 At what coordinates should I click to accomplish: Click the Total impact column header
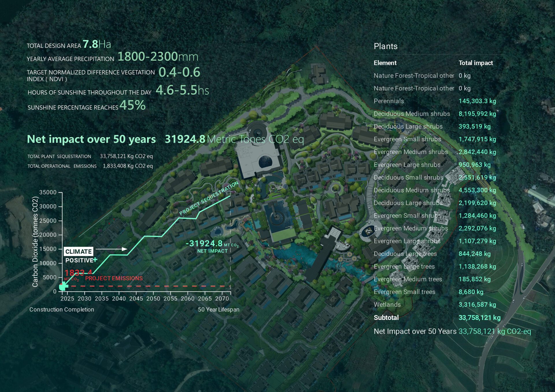(x=476, y=63)
